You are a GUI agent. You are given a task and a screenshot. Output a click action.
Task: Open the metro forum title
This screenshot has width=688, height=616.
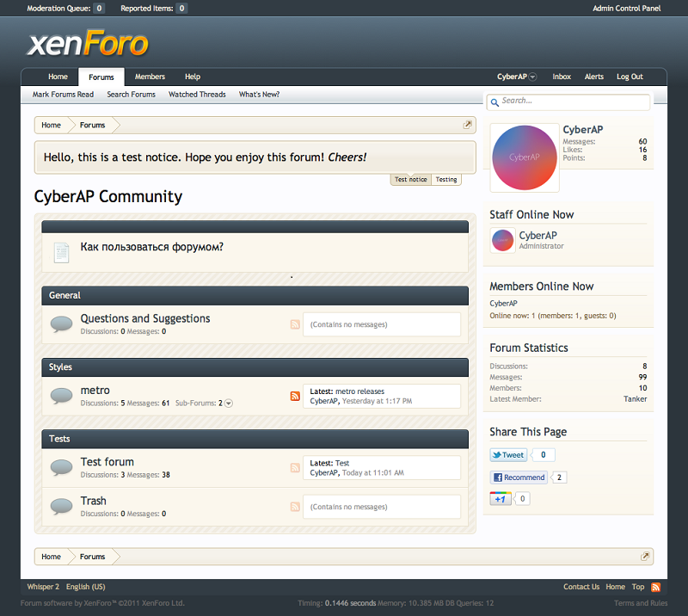[x=95, y=390]
